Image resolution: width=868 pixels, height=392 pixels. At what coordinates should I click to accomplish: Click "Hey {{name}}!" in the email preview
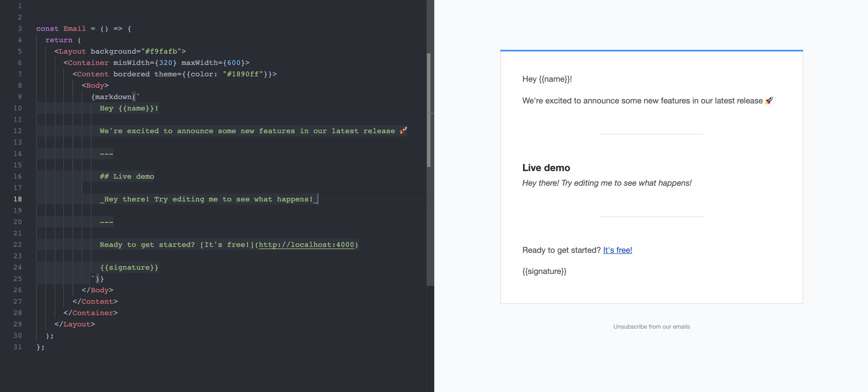(x=547, y=79)
